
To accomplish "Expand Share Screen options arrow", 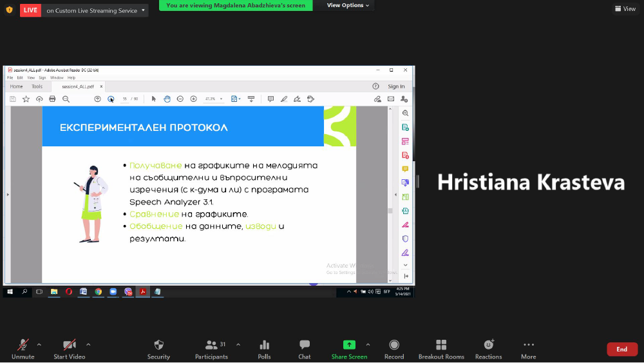I will (368, 344).
